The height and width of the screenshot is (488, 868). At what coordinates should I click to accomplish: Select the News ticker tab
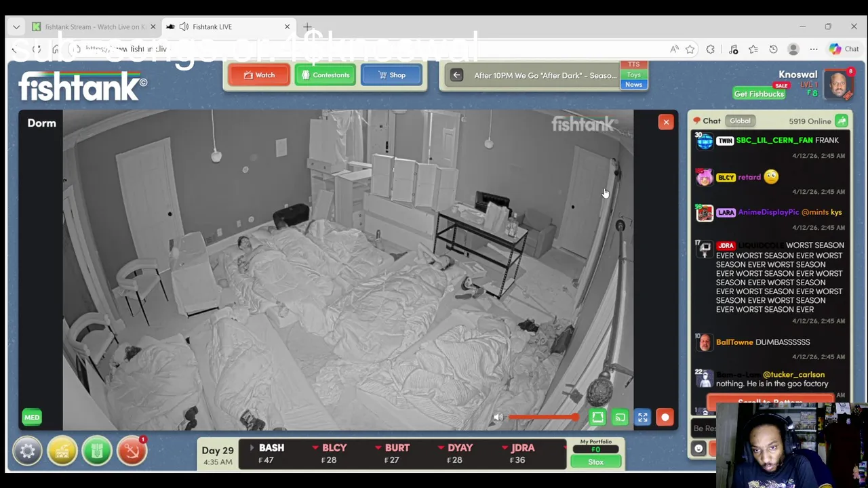point(633,85)
